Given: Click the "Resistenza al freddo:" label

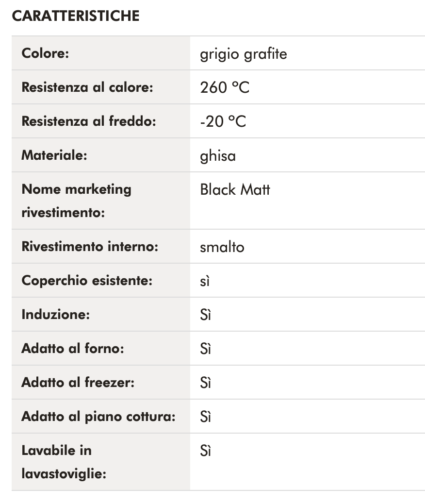Looking at the screenshot, I should pyautogui.click(x=89, y=121).
